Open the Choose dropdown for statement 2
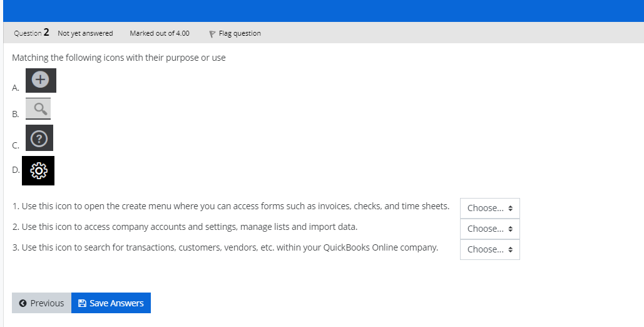Image resolution: width=644 pixels, height=327 pixels. click(x=489, y=229)
